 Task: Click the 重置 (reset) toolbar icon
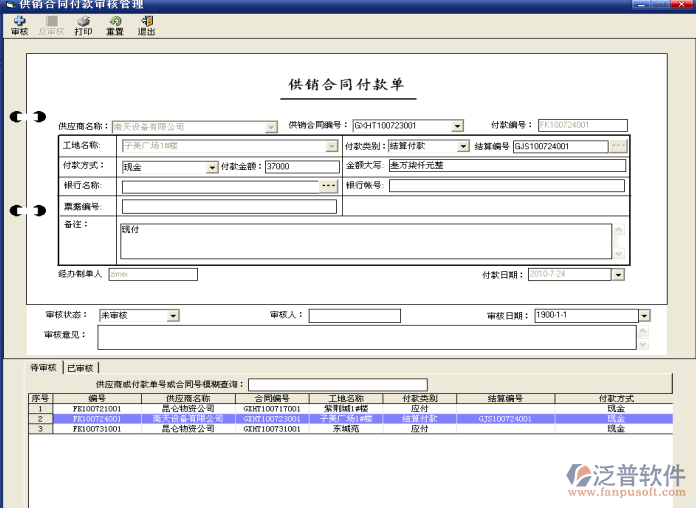pos(115,25)
